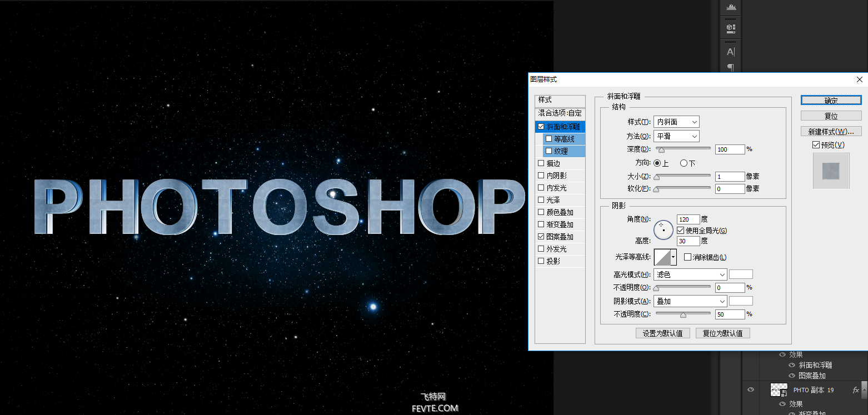Click the 阴影模式 shadow color swatch

[741, 301]
